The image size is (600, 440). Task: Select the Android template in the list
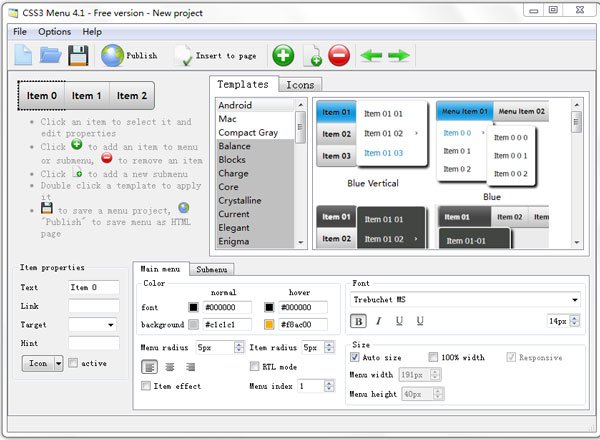coord(255,105)
